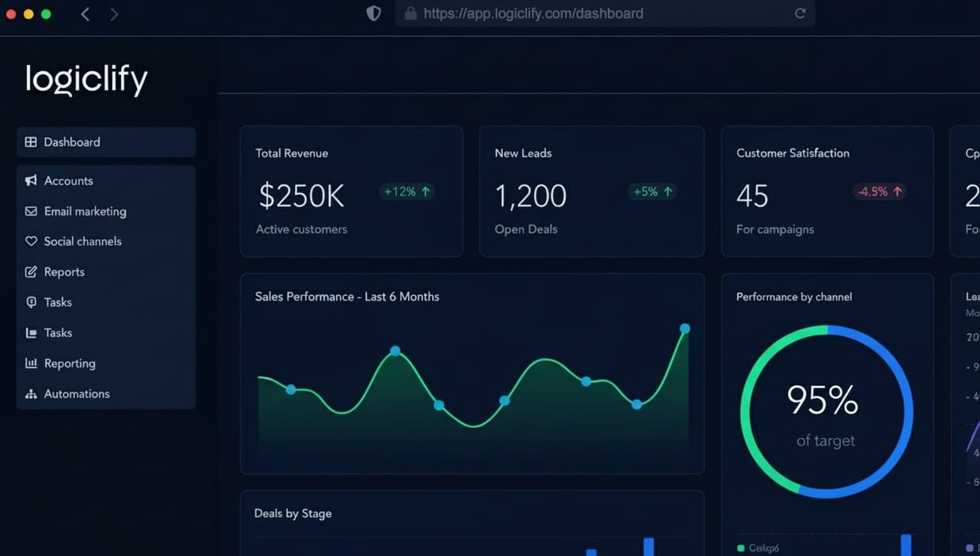Click the +5% New Leads badge
Image resolution: width=980 pixels, height=556 pixels.
pyautogui.click(x=652, y=191)
